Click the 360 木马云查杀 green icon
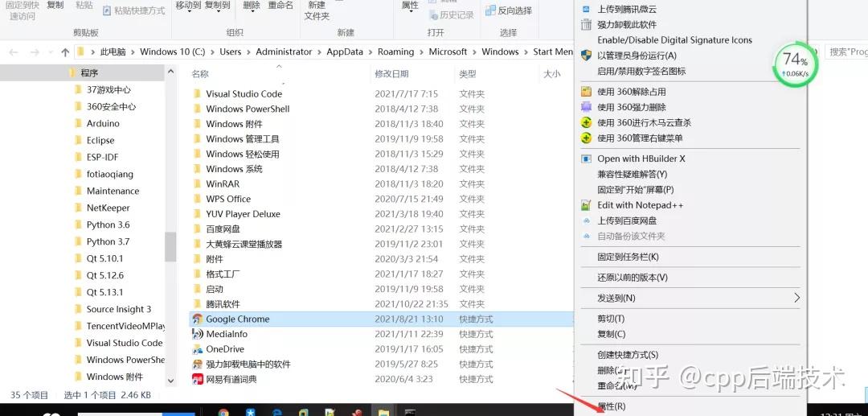The width and height of the screenshot is (868, 416). tap(586, 122)
